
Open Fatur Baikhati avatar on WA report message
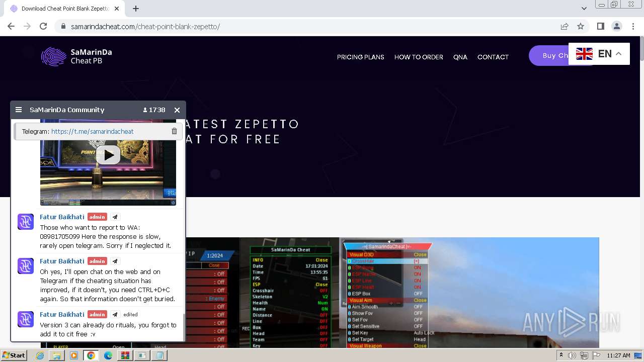click(26, 222)
